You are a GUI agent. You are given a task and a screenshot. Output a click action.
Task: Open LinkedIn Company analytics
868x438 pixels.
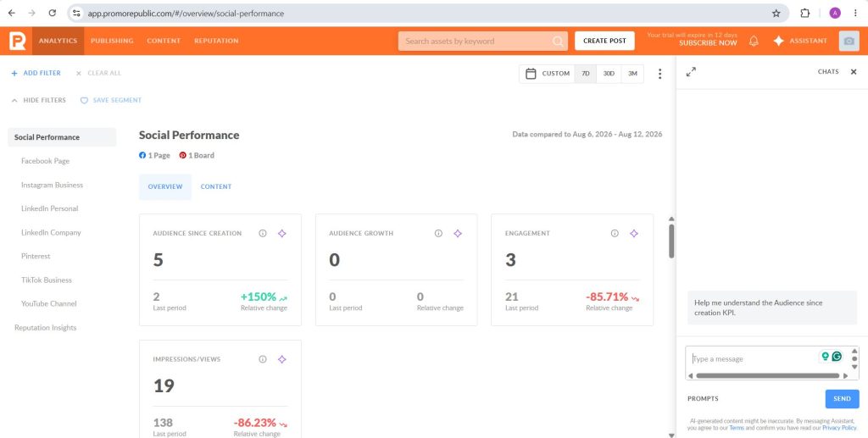click(x=51, y=233)
